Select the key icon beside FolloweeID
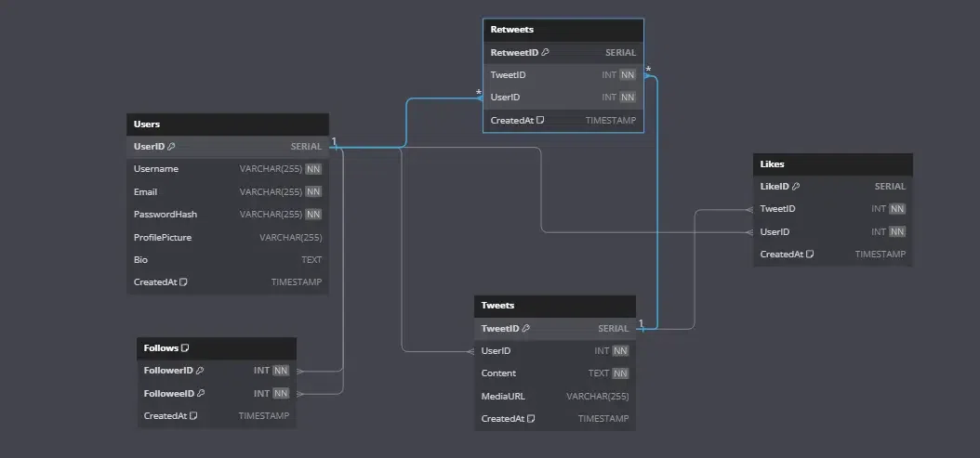This screenshot has width=980, height=458. 201,394
